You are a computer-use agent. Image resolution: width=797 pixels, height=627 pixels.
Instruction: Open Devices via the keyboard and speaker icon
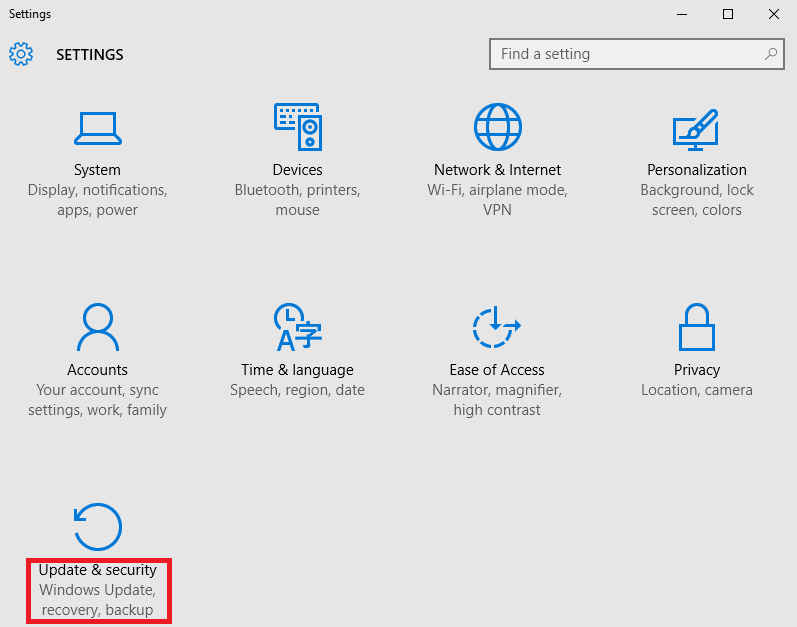[297, 127]
